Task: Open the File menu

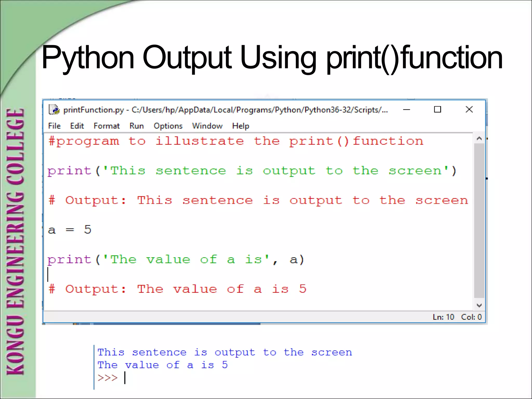Action: tap(54, 126)
